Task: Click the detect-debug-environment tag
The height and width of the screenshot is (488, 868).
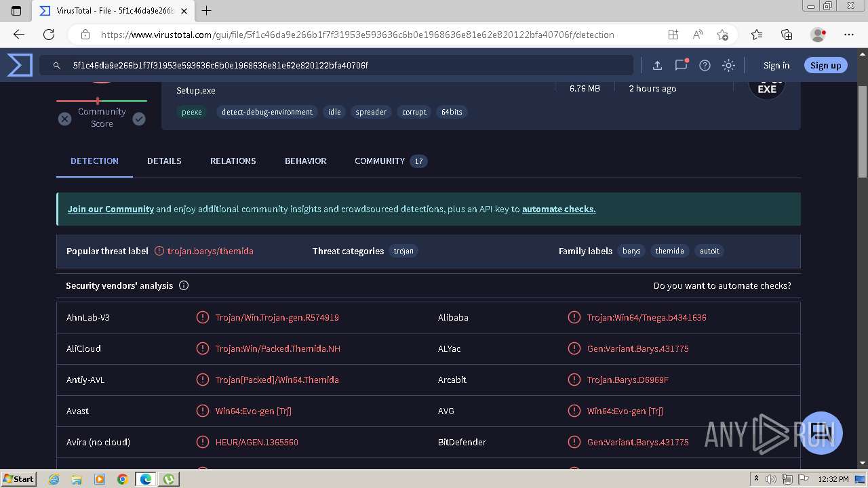Action: pos(267,112)
